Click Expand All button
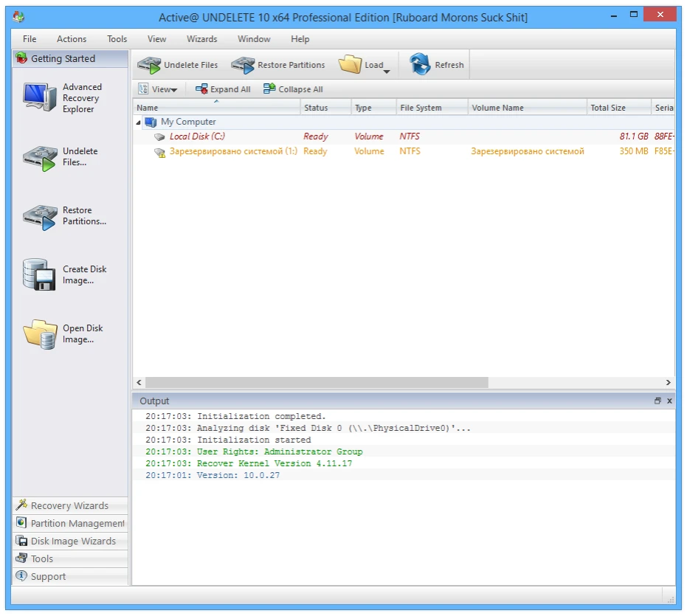This screenshot has height=616, width=687. 223,89
